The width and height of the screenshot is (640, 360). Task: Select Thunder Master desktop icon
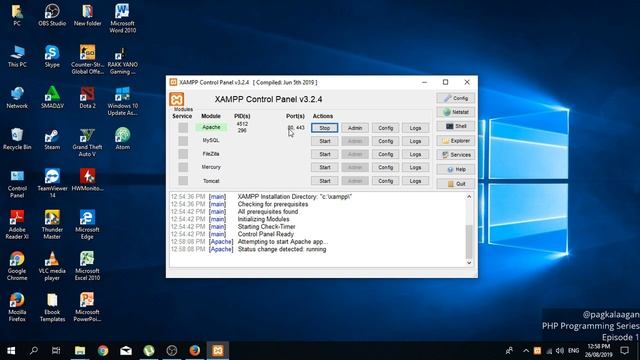tap(52, 225)
